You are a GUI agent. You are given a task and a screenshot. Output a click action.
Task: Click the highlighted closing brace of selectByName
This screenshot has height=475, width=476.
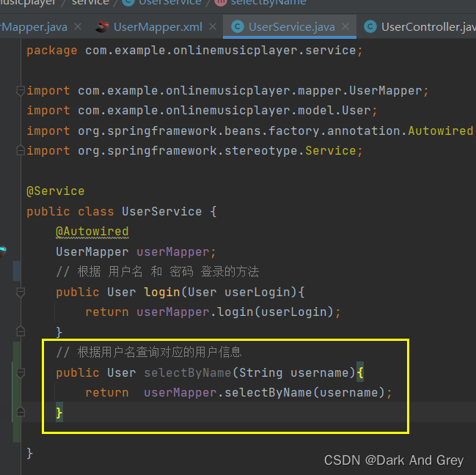[x=59, y=413]
